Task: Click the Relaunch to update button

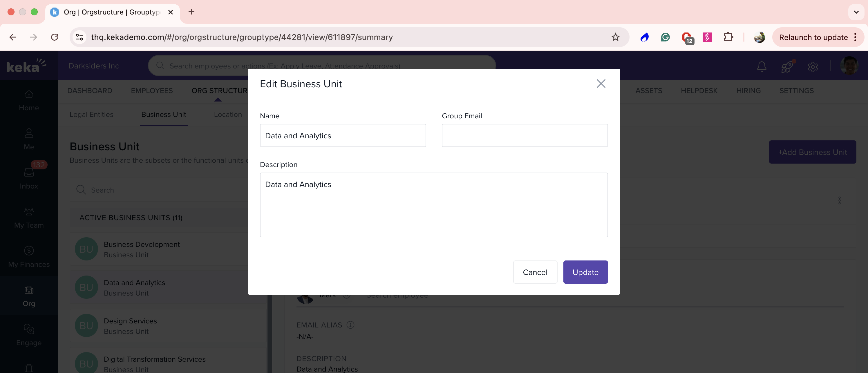Action: [813, 37]
